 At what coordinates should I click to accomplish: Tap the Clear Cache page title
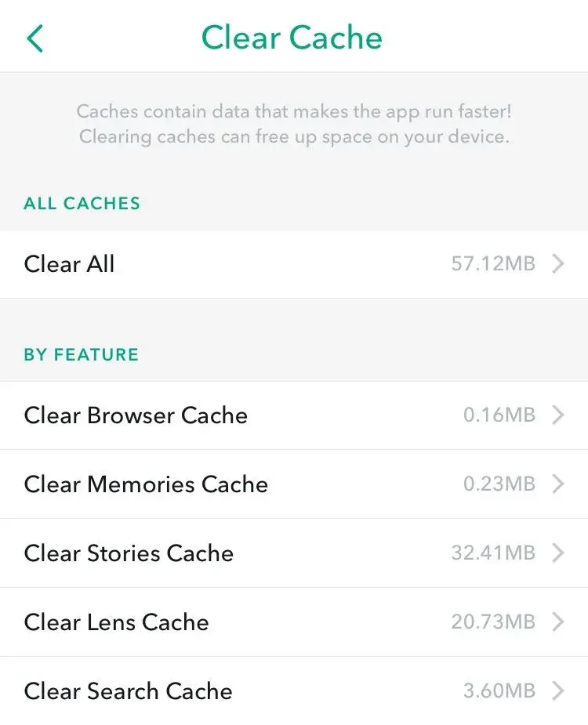[x=292, y=38]
